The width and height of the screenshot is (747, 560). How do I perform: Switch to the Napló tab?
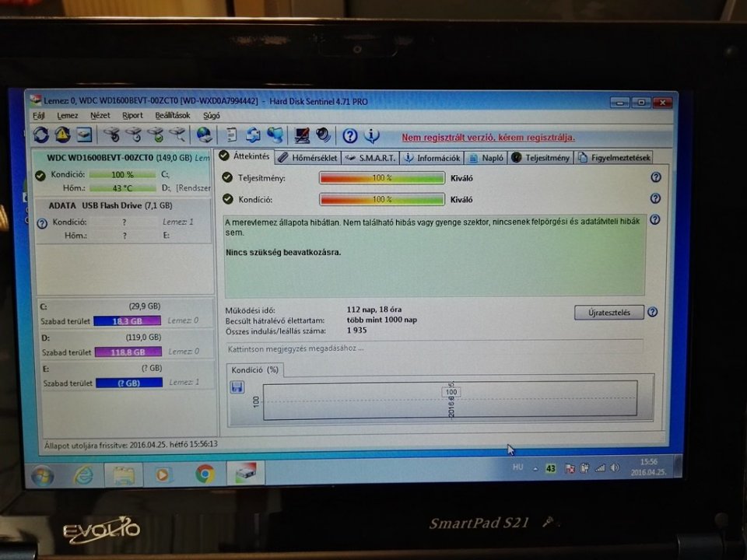pyautogui.click(x=486, y=158)
